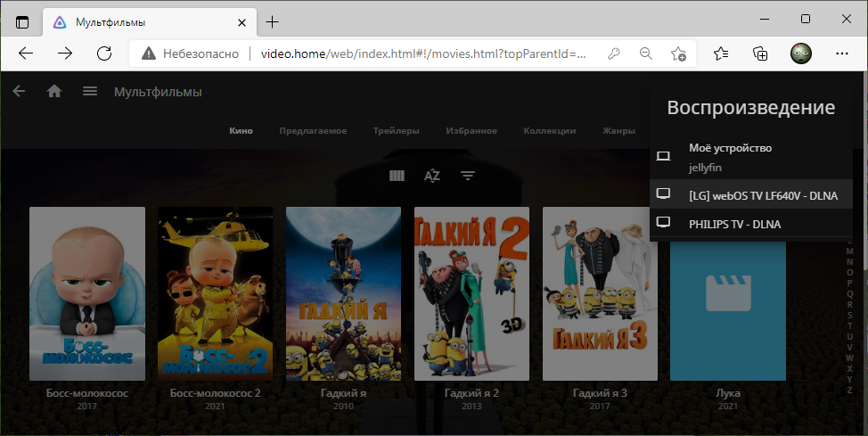The width and height of the screenshot is (868, 436).
Task: Open the browser profile avatar
Action: click(x=800, y=53)
